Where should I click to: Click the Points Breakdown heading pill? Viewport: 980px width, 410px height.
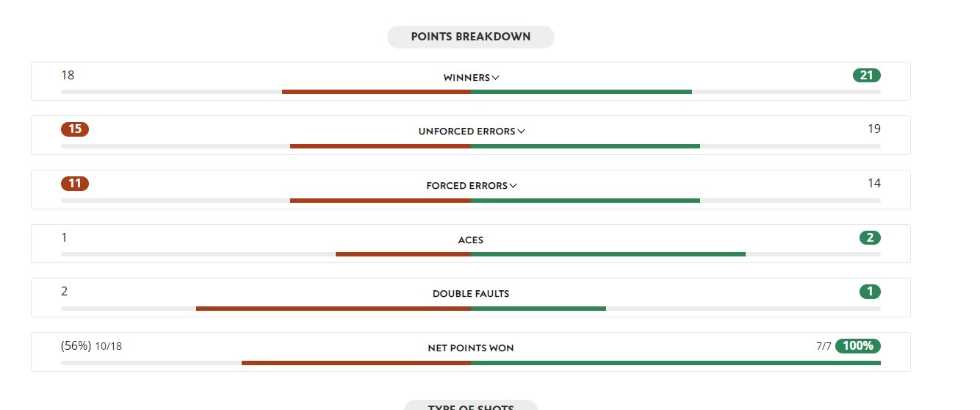pyautogui.click(x=470, y=37)
